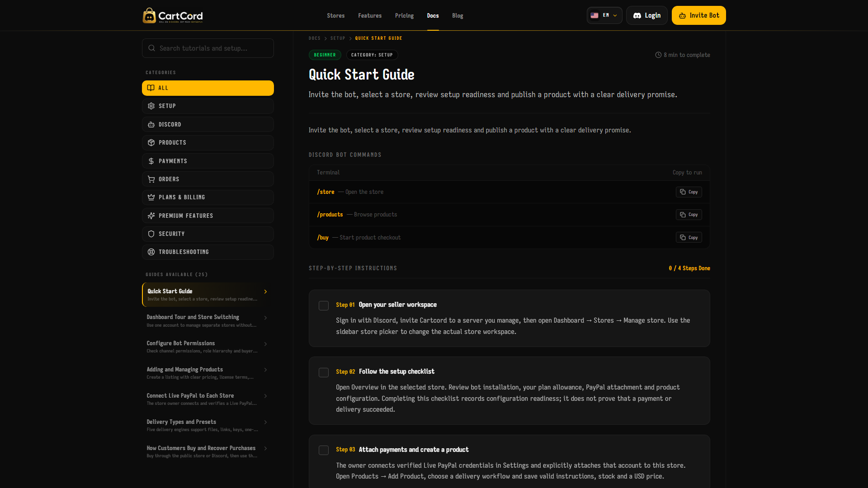The width and height of the screenshot is (868, 488).
Task: Select the Setup gear category icon
Action: click(x=151, y=106)
